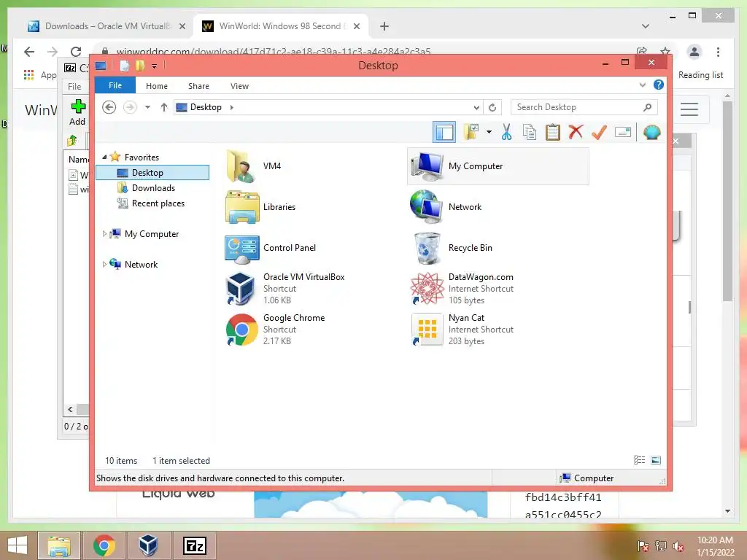The image size is (747, 560).
Task: Open WinWorld hamburger menu
Action: click(689, 109)
